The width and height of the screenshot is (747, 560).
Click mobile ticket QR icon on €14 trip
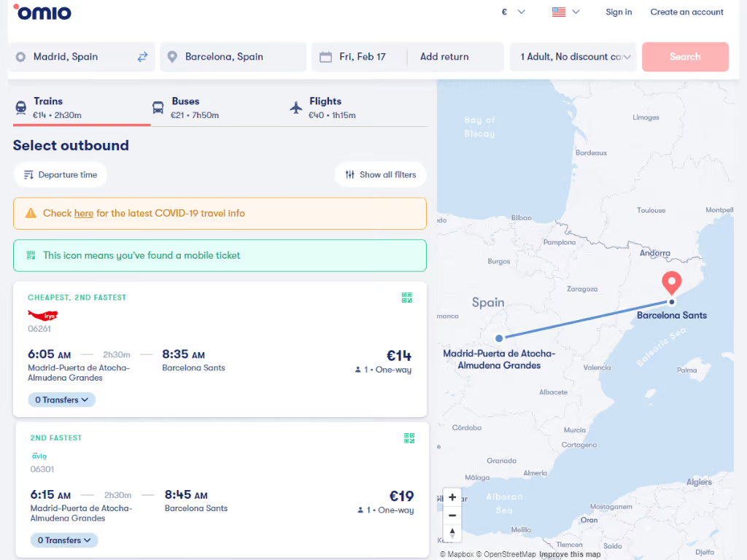click(x=407, y=297)
